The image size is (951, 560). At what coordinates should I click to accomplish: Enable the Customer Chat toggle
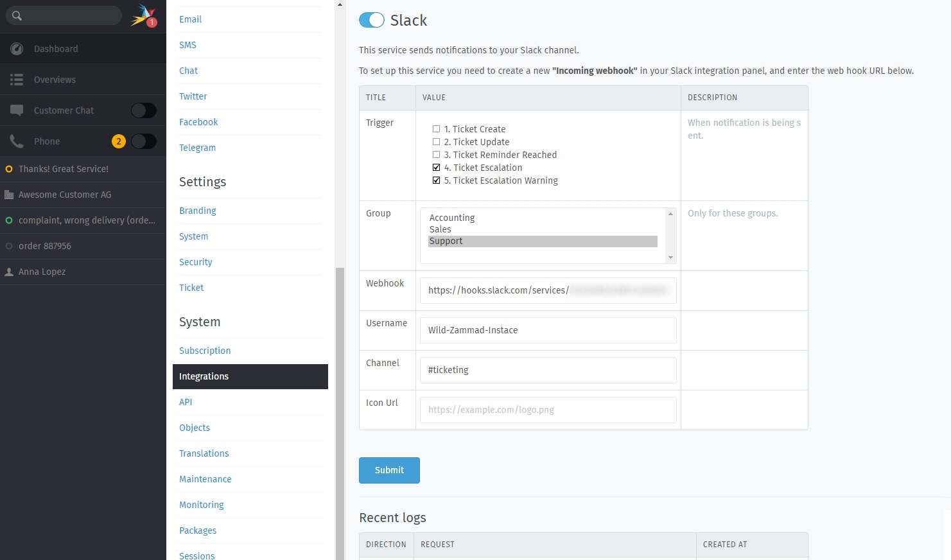[144, 110]
